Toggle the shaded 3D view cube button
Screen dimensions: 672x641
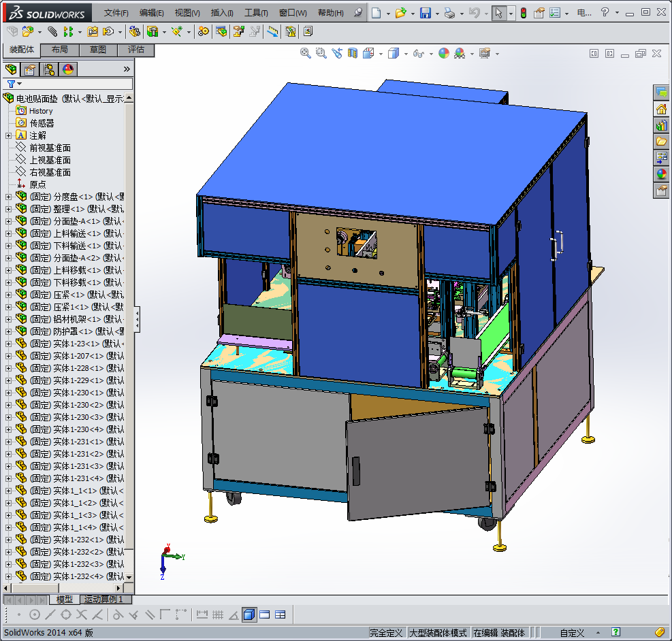[249, 615]
